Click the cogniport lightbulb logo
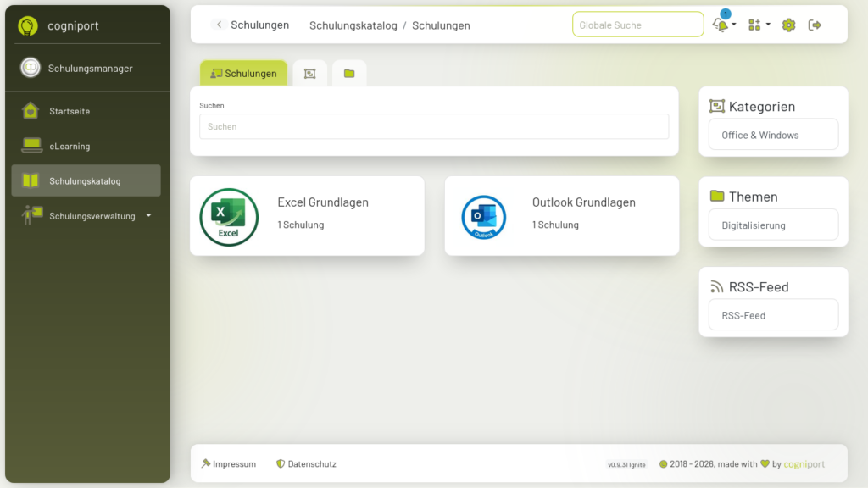The image size is (868, 488). [28, 25]
